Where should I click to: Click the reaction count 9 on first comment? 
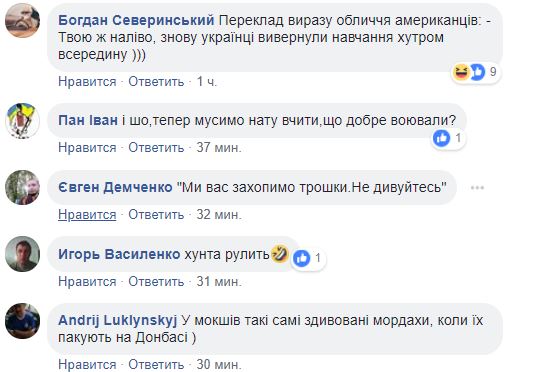click(x=493, y=72)
